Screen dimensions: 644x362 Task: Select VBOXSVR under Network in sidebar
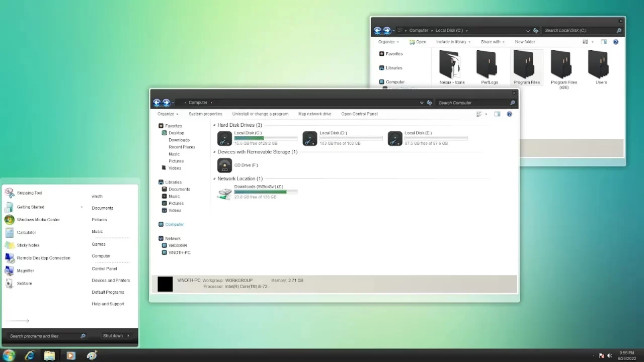[x=178, y=246]
